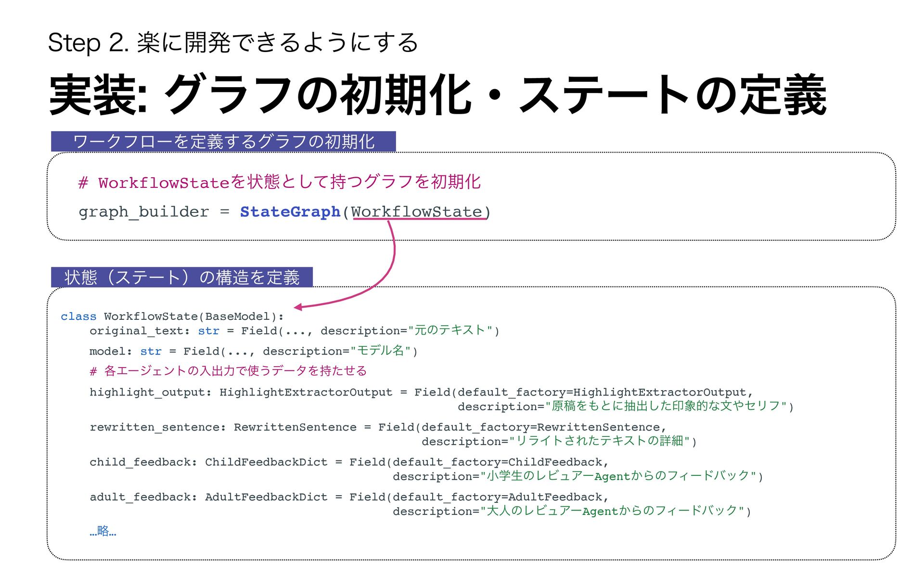Click the pink comment about WorkflowState
Screen dimensions: 924x578
[x=279, y=183]
